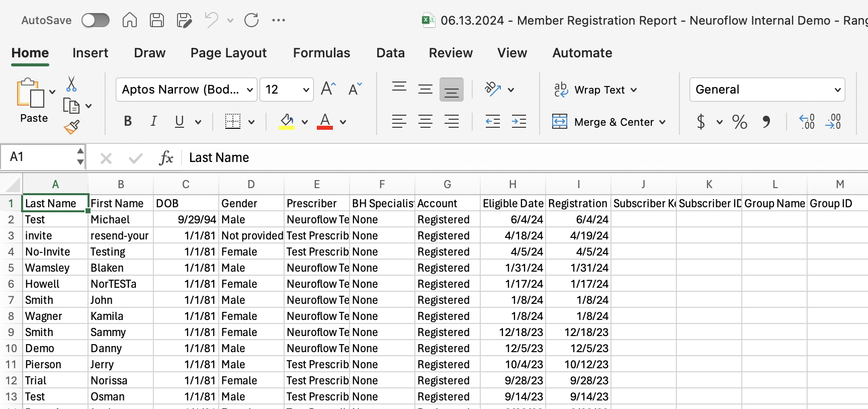Apply the Percent Style format
This screenshot has width=868, height=409.
coord(739,121)
